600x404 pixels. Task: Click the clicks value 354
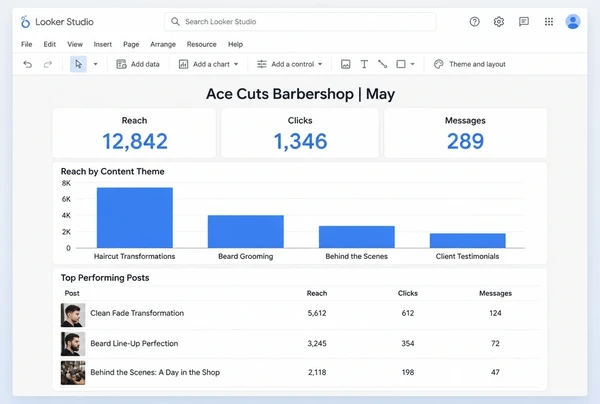click(x=408, y=344)
